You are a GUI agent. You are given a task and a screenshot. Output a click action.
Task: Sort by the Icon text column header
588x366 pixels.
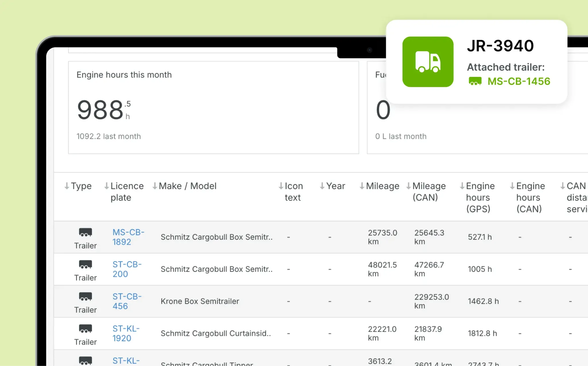pyautogui.click(x=293, y=191)
